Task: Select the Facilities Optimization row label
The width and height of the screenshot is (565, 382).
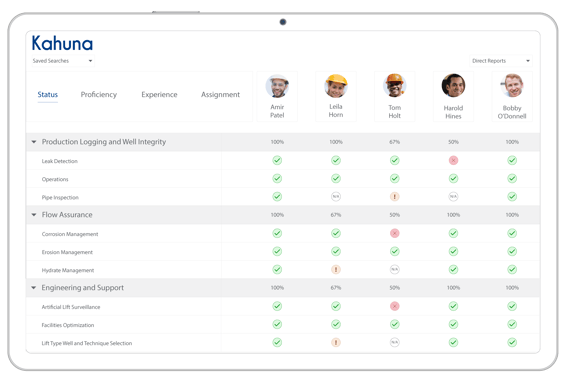Action: coord(67,325)
